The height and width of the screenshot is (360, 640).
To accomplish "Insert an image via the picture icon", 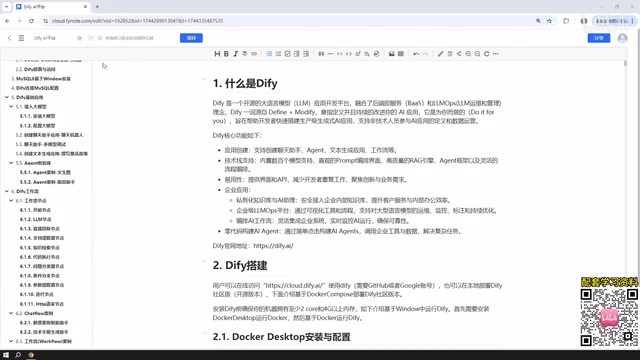I will (x=391, y=54).
